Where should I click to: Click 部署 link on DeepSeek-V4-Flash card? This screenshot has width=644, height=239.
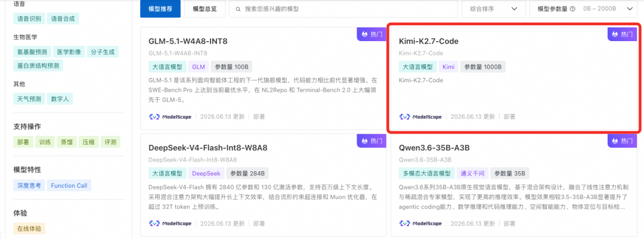[x=259, y=224]
